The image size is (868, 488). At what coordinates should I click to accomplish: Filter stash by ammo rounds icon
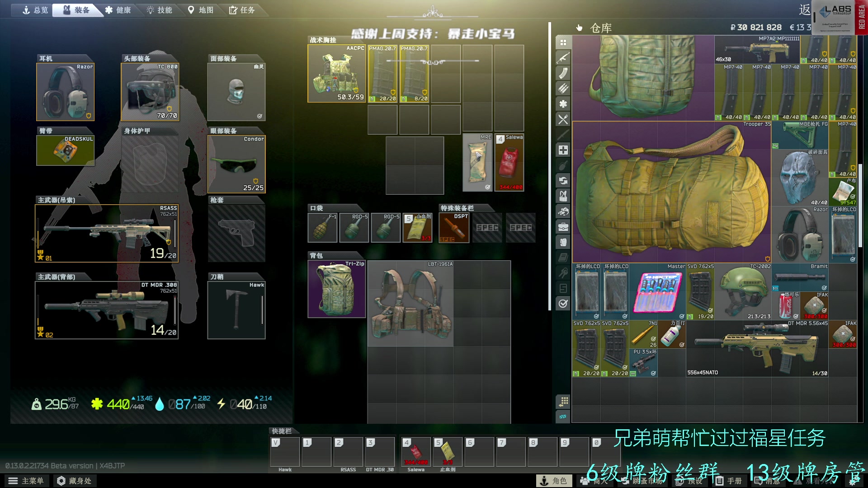(x=563, y=89)
